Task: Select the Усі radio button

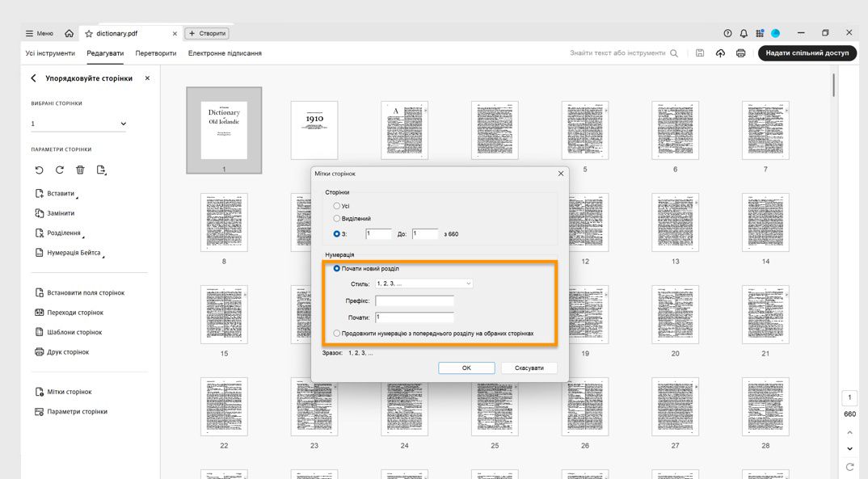Action: pos(336,206)
